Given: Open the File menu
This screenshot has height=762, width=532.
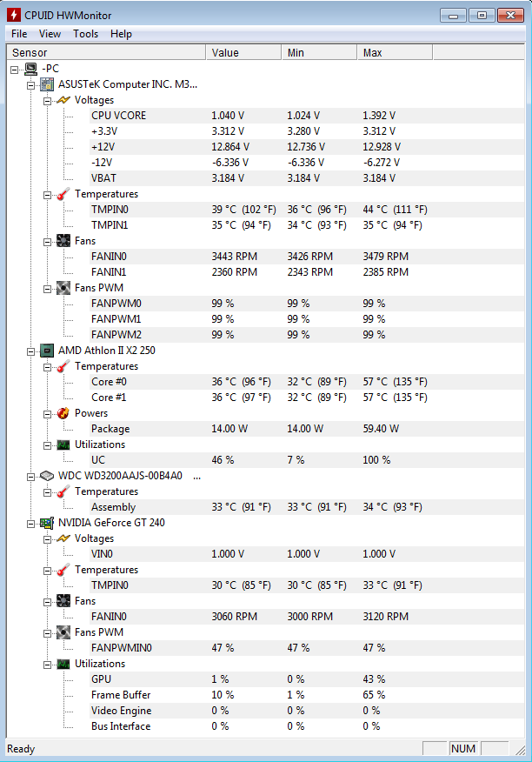Looking at the screenshot, I should [19, 34].
